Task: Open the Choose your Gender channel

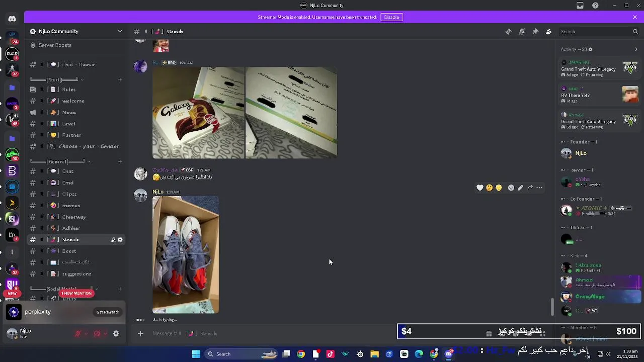Action: click(x=76, y=147)
